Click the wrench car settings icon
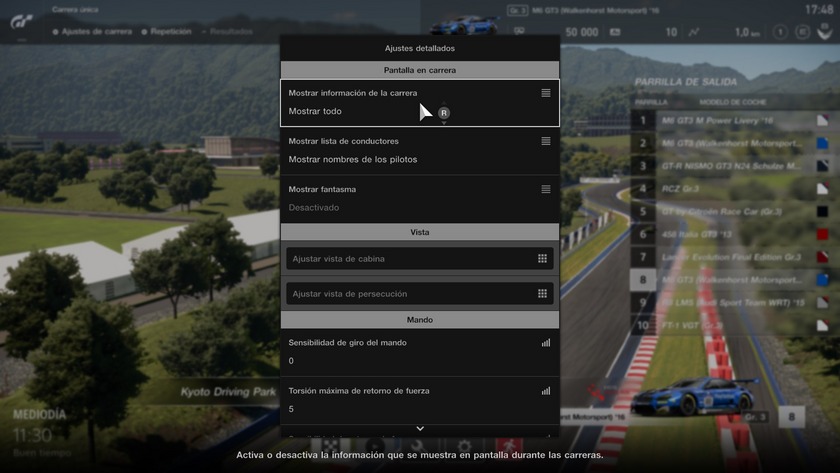The image size is (840, 473). (x=419, y=445)
